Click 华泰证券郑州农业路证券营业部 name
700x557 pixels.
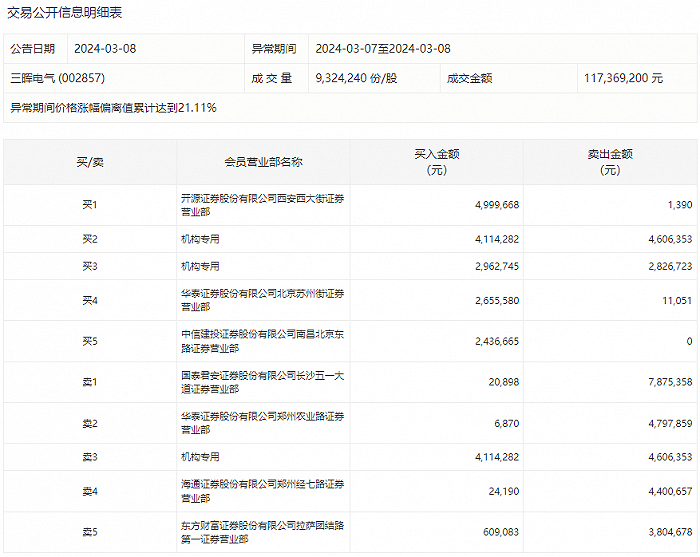[x=262, y=423]
